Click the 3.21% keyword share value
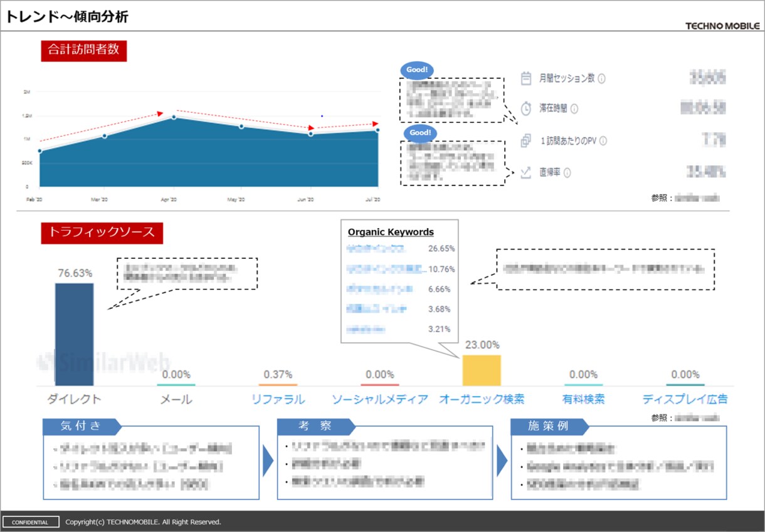Screen dimensions: 765x532 pos(439,329)
